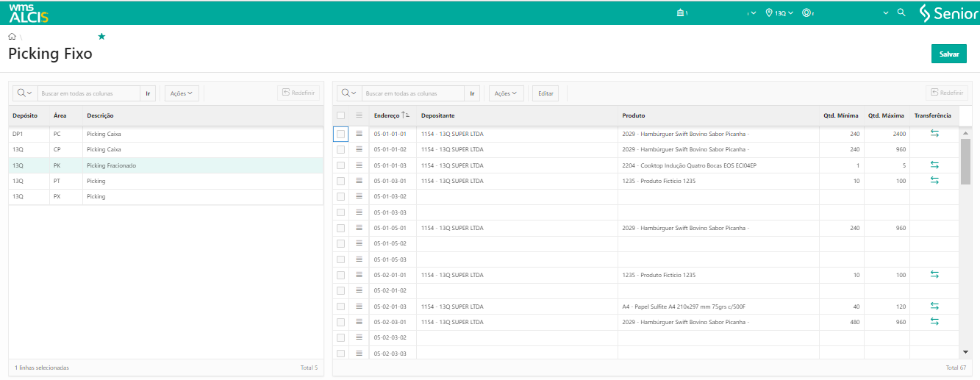Click the scrollbar up arrow in address table
980x380 pixels.
click(x=965, y=132)
